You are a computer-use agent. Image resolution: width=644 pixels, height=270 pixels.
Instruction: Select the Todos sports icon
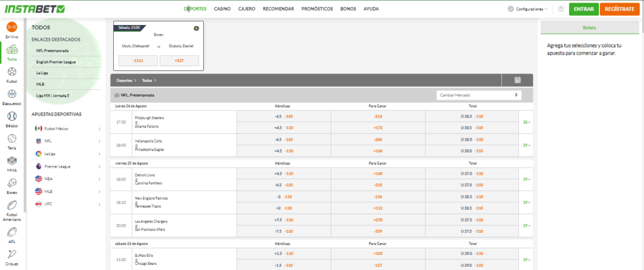[12, 50]
